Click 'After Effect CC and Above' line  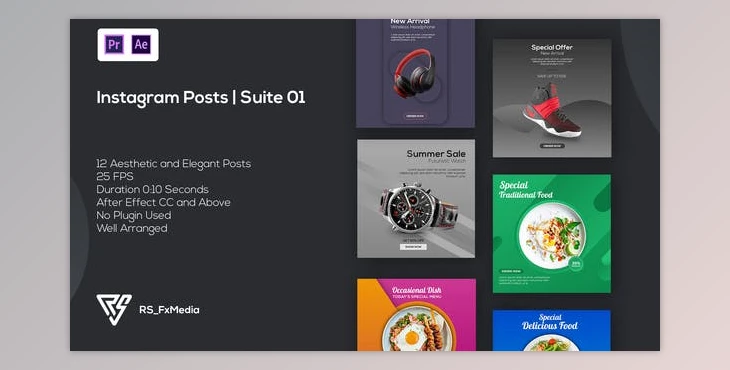163,202
